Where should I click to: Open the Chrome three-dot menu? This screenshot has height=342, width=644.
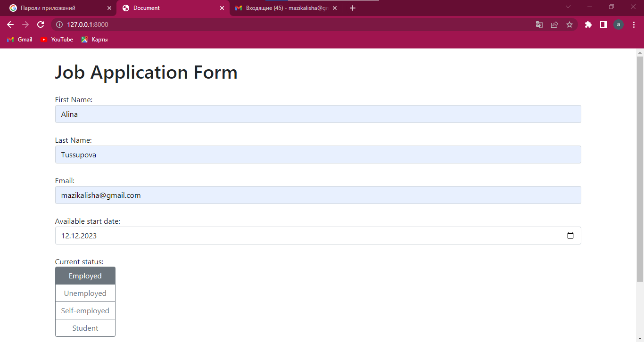click(634, 24)
